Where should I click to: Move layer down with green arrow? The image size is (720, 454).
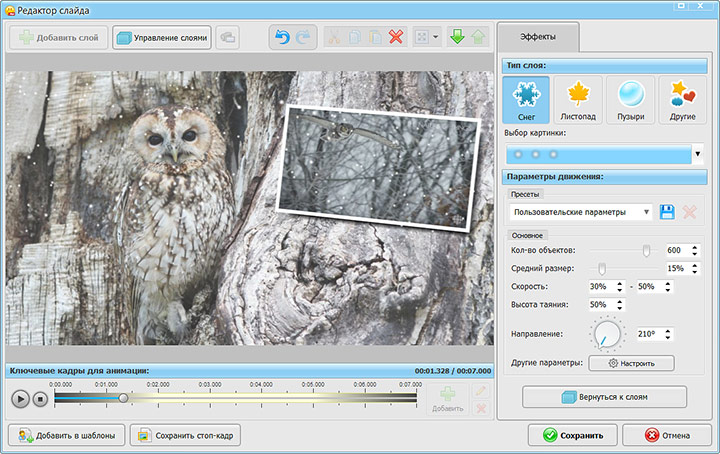[x=456, y=37]
